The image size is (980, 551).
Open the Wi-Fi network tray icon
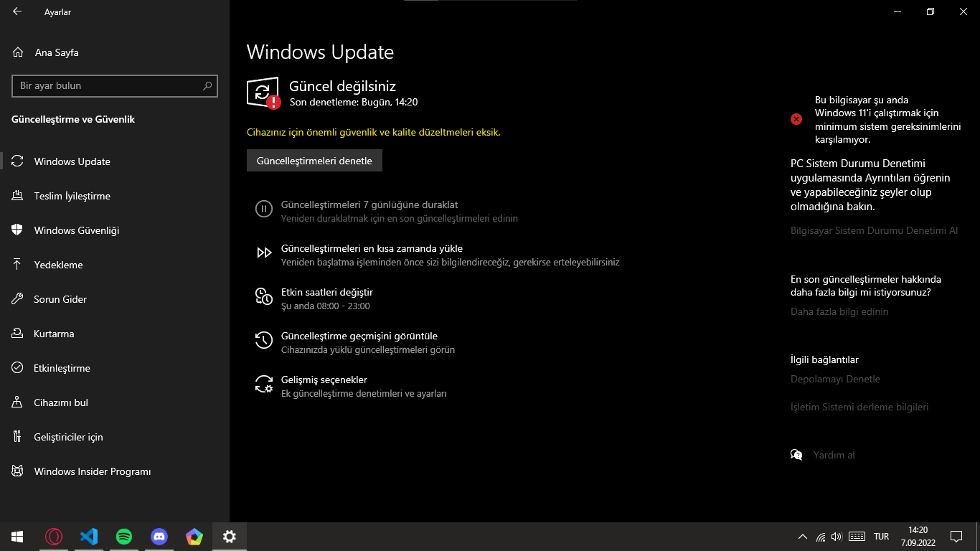coord(821,537)
